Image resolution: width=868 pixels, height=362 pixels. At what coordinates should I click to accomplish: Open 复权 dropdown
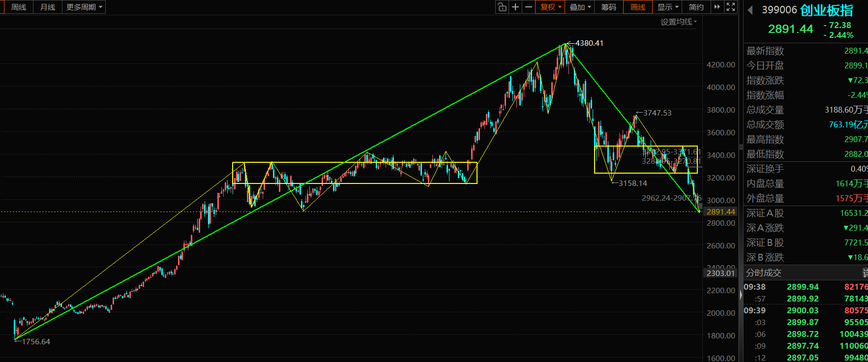pos(550,7)
